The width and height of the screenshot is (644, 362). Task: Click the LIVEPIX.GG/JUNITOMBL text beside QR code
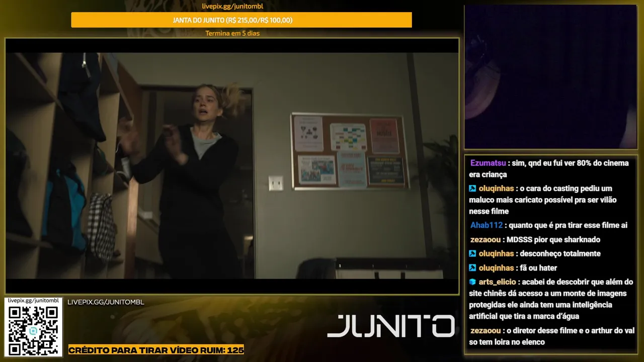pos(106,302)
